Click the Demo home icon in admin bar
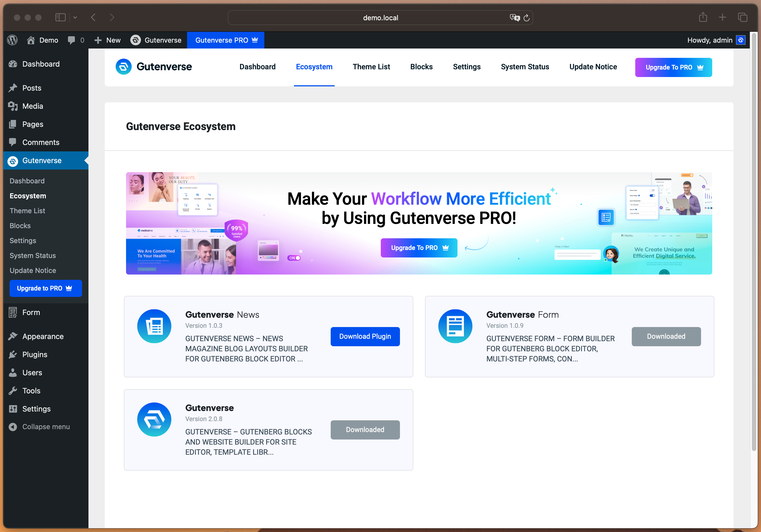 [x=31, y=40]
